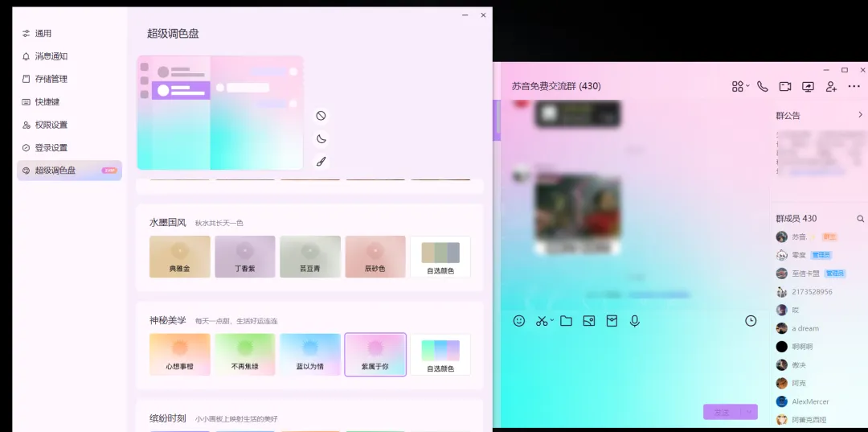The image size is (868, 432).
Task: Open the 存储管理 settings page
Action: [x=51, y=79]
